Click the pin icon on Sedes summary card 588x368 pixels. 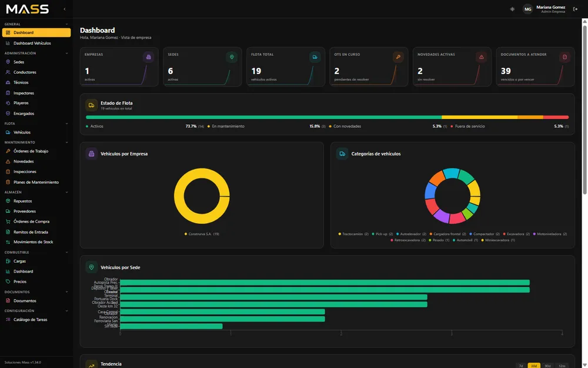(232, 57)
